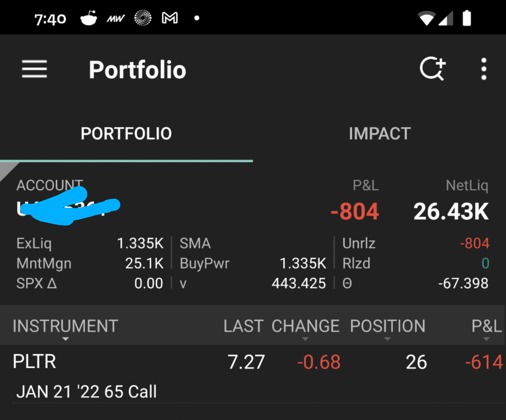This screenshot has width=506, height=420.
Task: Tap the battery indicator icon
Action: click(x=467, y=17)
